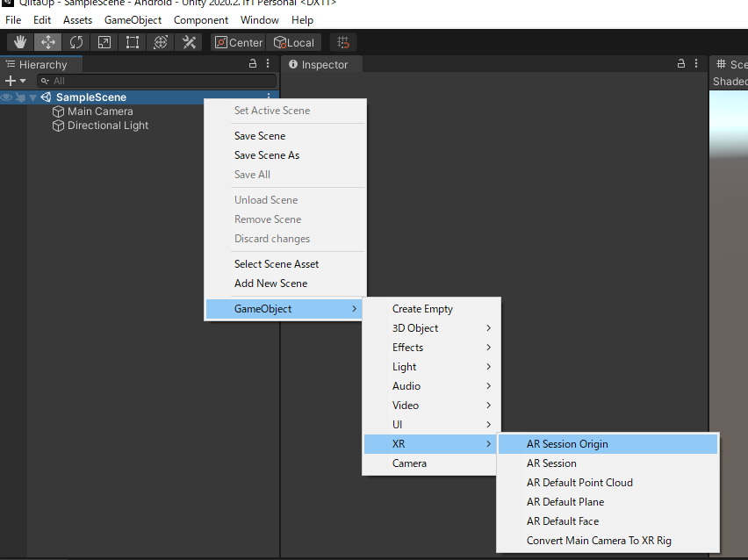Select the Scale tool
This screenshot has width=748, height=560.
(x=104, y=42)
